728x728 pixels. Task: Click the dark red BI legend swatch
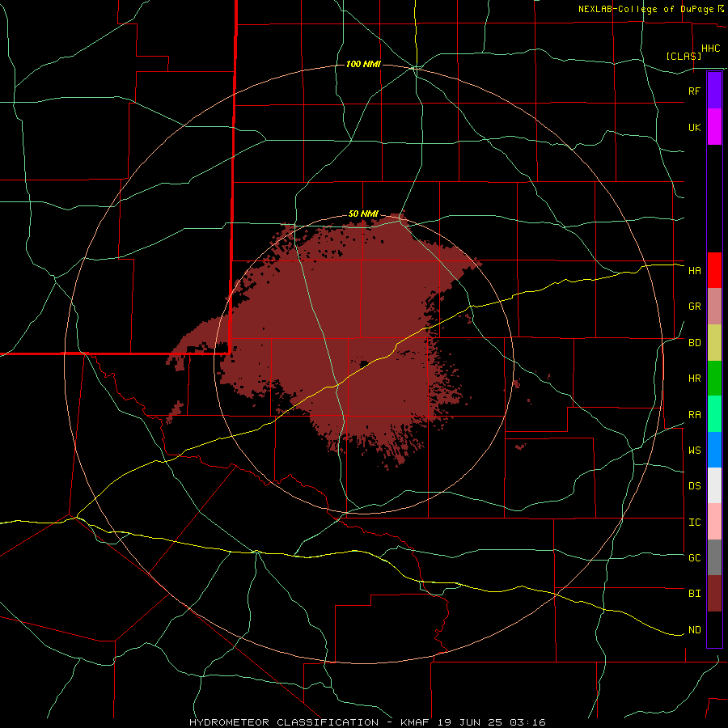(714, 594)
